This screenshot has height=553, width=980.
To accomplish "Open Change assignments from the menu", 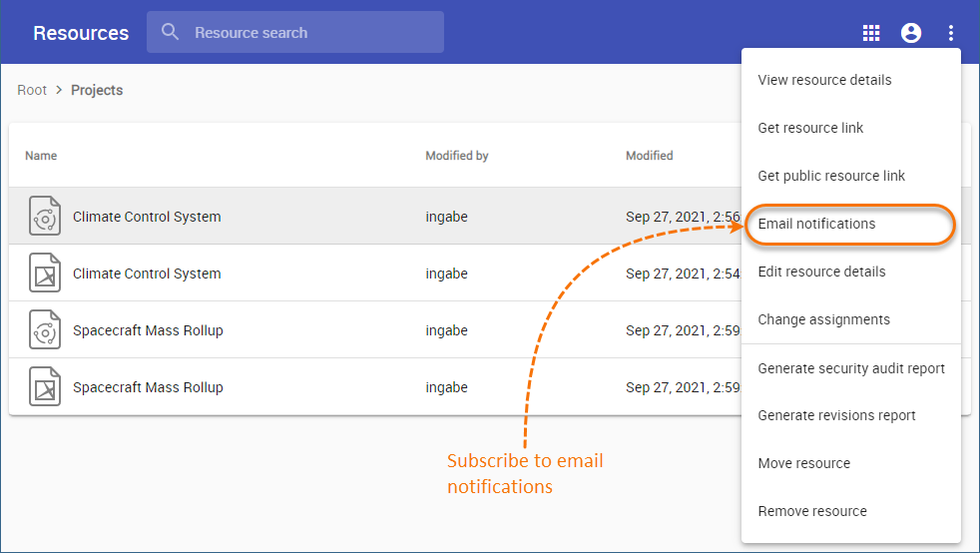I will point(823,319).
